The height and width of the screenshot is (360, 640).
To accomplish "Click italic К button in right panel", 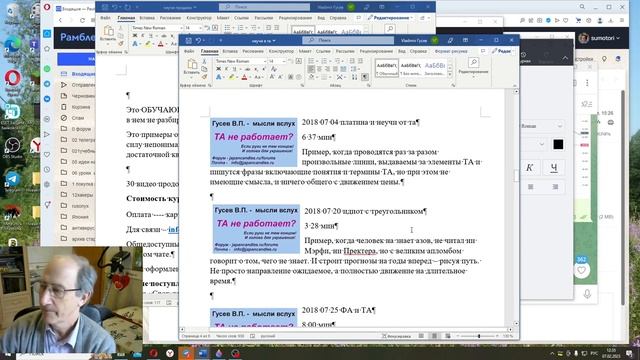I will pyautogui.click(x=529, y=168).
